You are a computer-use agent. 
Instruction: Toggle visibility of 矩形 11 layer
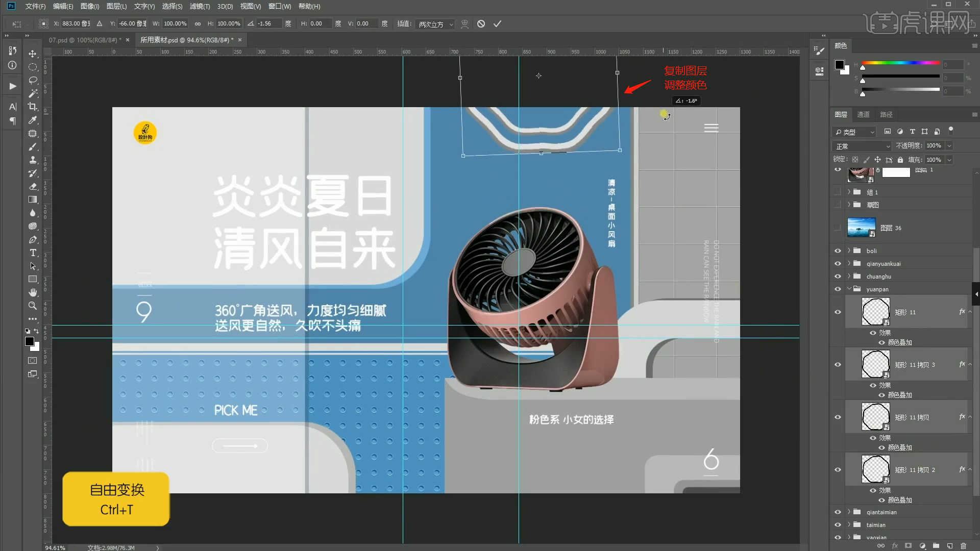[838, 312]
